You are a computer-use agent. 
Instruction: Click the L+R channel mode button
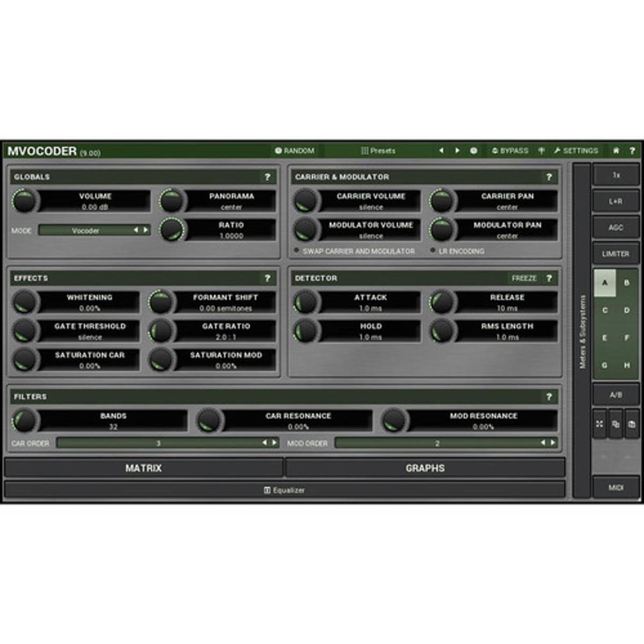click(x=616, y=201)
